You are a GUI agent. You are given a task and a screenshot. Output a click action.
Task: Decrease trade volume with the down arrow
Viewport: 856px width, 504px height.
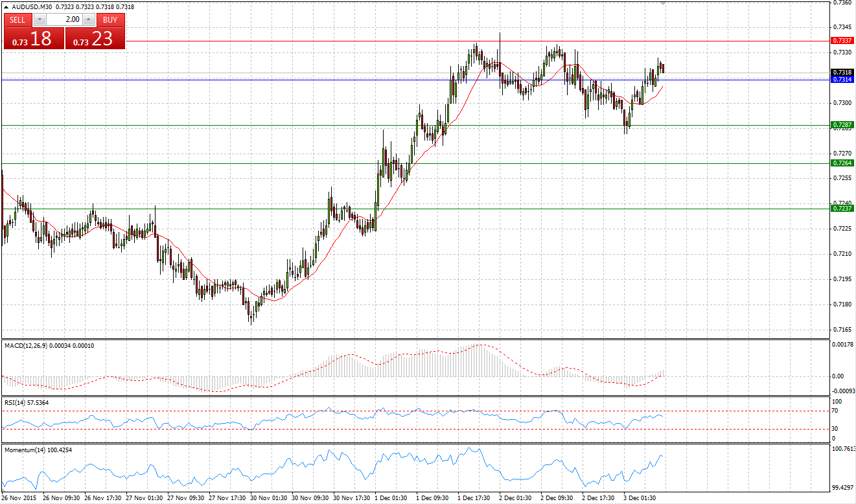40,19
